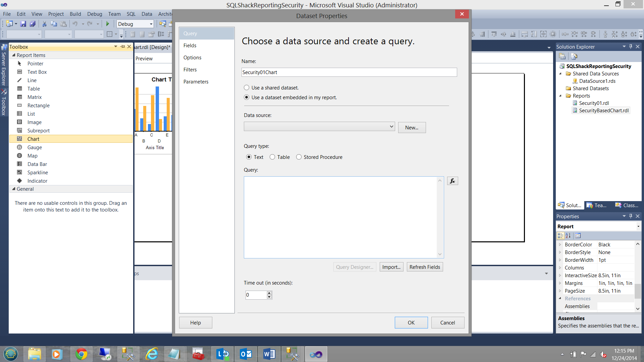Click Cut scissors icon in toolbar
The height and width of the screenshot is (362, 644).
[44, 24]
